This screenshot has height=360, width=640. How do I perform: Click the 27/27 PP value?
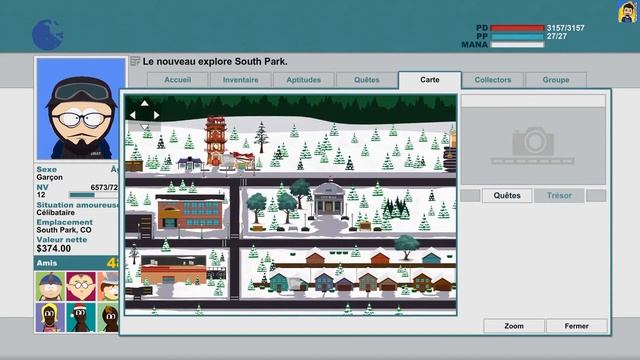point(557,36)
